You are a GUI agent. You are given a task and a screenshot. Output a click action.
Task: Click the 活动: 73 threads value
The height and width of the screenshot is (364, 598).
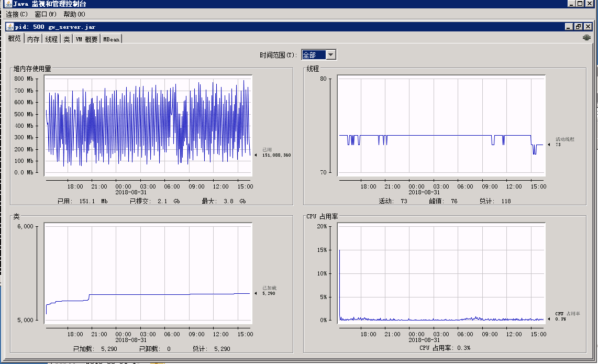click(393, 201)
